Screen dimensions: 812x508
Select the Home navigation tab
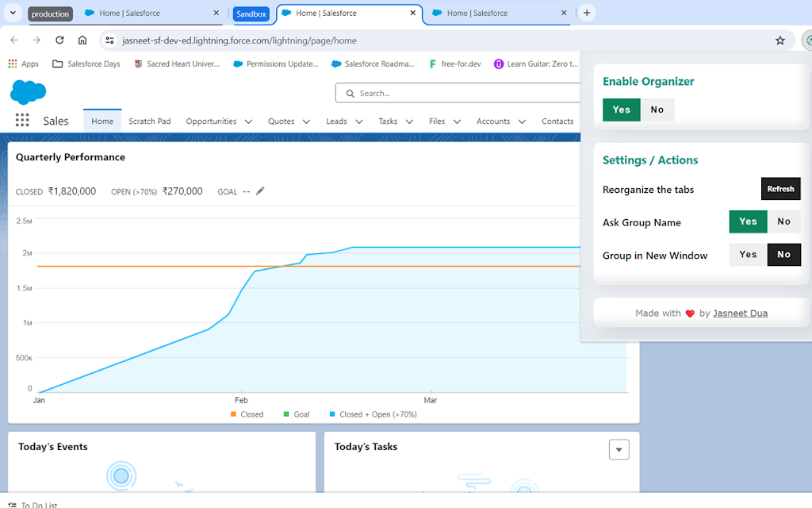click(102, 121)
